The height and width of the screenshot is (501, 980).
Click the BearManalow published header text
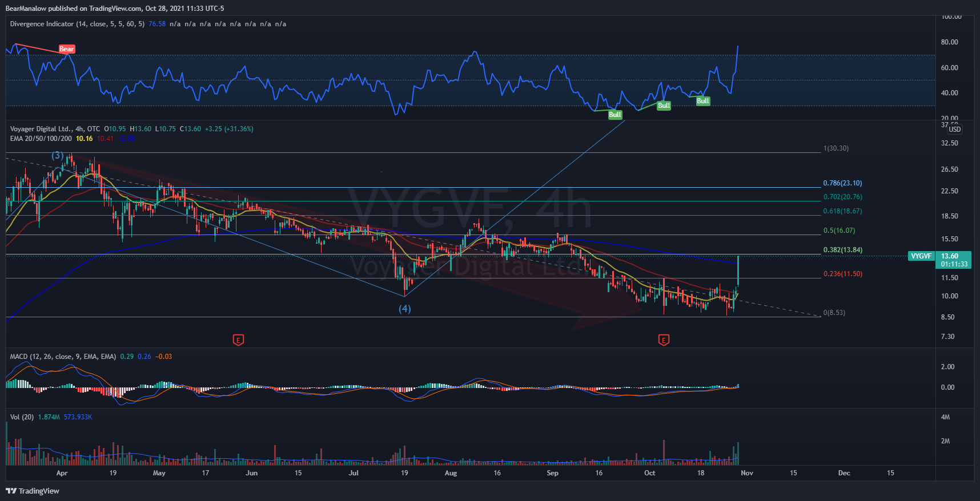115,9
